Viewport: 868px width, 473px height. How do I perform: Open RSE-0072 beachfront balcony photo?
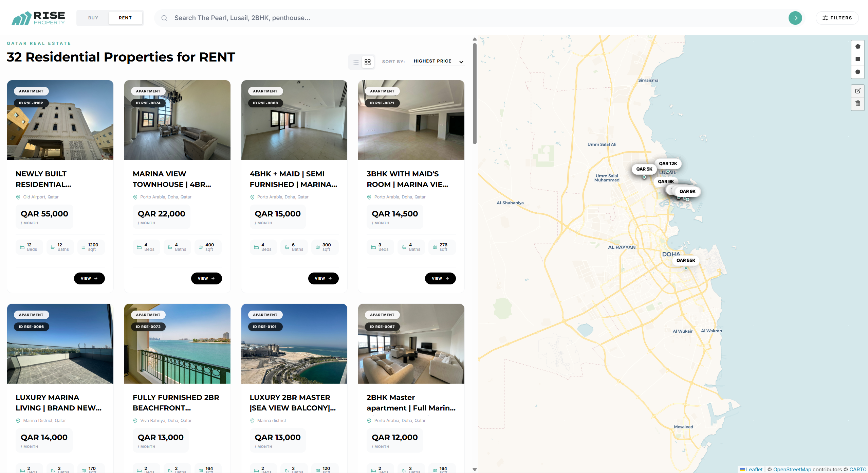[x=177, y=344]
